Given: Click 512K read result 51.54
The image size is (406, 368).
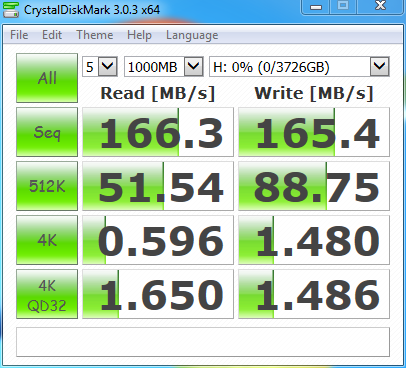Looking at the screenshot, I should click(x=158, y=186).
